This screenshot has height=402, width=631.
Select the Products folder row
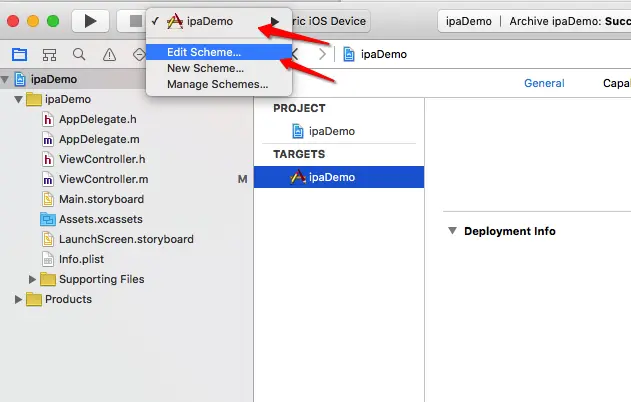(x=126, y=299)
